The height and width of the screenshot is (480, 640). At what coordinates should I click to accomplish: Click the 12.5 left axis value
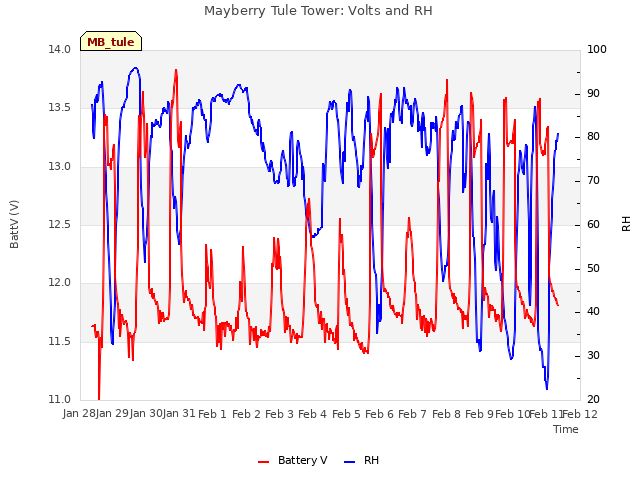[x=60, y=225]
